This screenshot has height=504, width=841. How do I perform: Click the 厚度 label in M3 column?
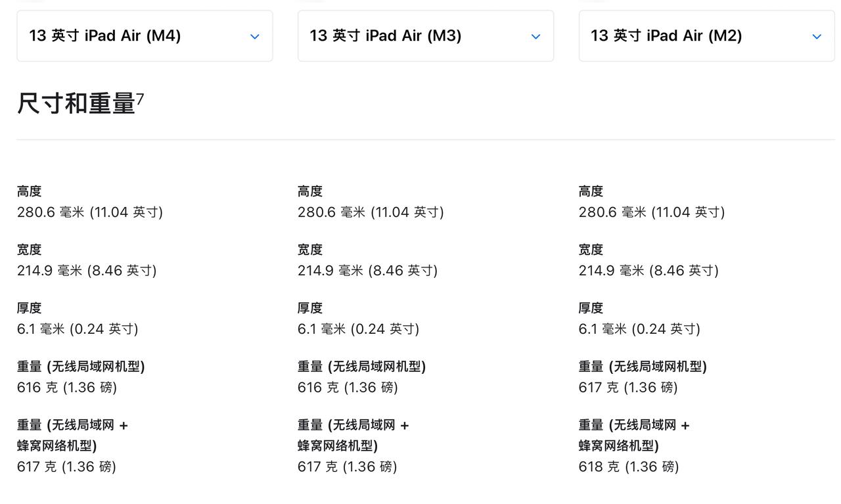[310, 308]
